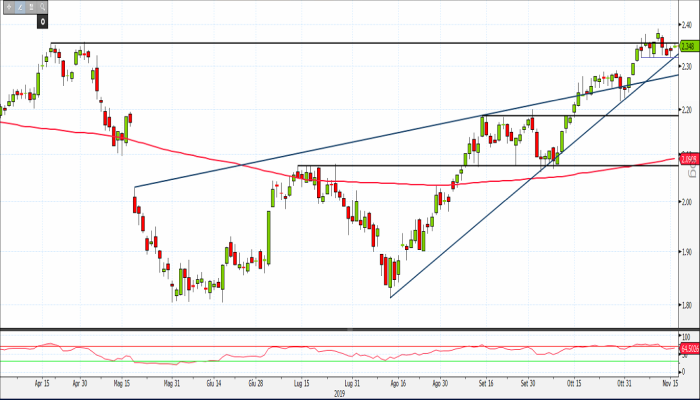The image size is (700, 400).
Task: Click the third chart toolbar icon
Action: click(x=30, y=6)
